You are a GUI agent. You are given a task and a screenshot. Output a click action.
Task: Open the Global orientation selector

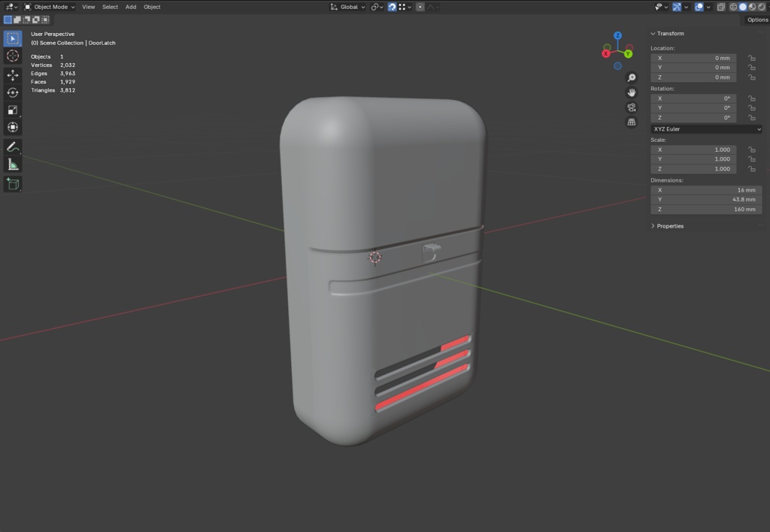348,7
